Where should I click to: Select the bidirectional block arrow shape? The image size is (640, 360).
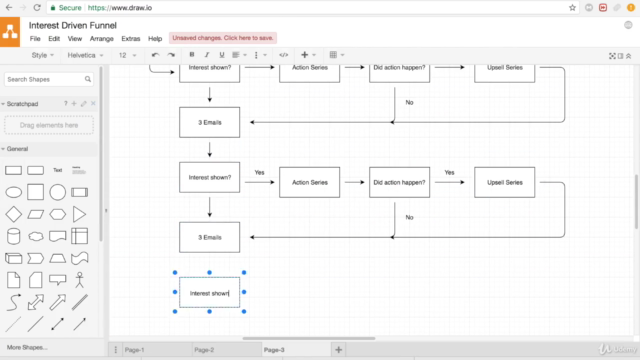(36, 302)
